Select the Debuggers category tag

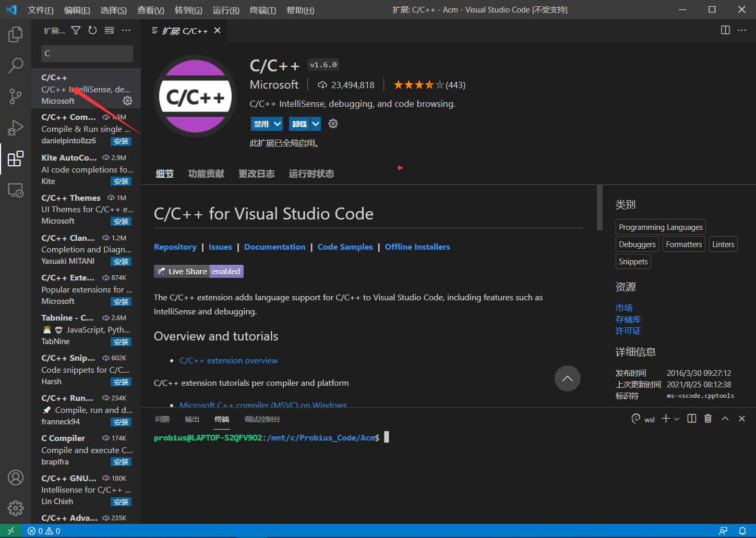coord(637,244)
